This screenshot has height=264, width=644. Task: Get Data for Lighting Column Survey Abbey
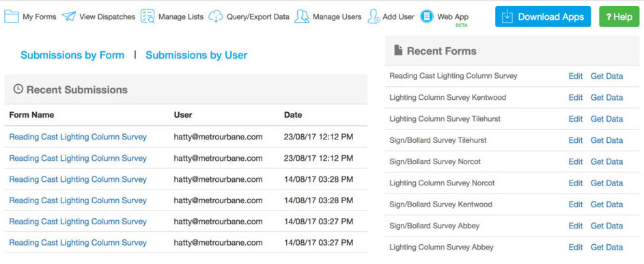pyautogui.click(x=606, y=247)
